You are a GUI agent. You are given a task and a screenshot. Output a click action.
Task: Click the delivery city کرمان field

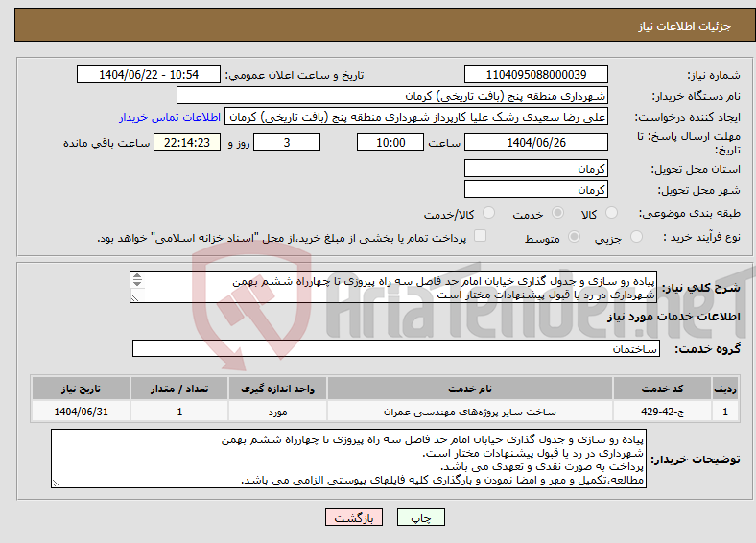pyautogui.click(x=535, y=189)
